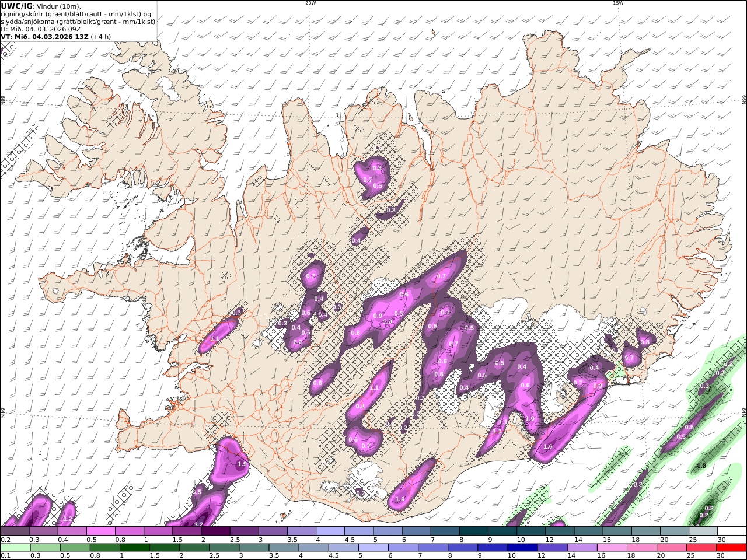The image size is (747, 560).
Task: Click the '1.4' precipitation value on the map
Action: pos(400,499)
